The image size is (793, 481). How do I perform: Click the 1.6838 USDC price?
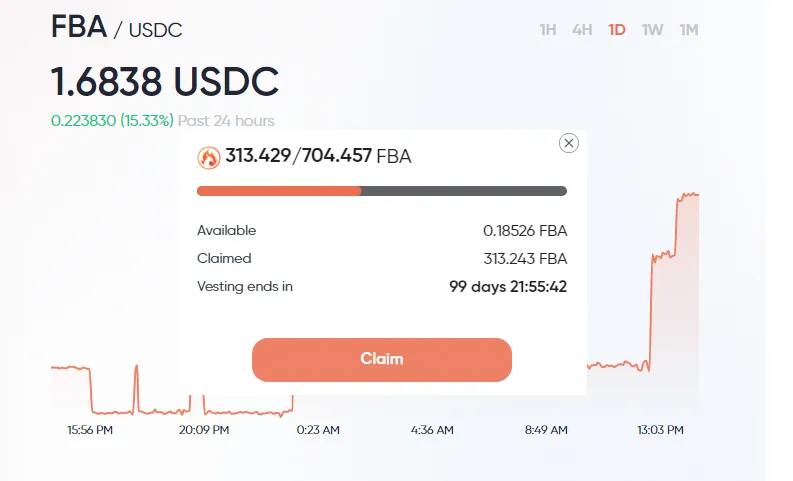point(165,81)
